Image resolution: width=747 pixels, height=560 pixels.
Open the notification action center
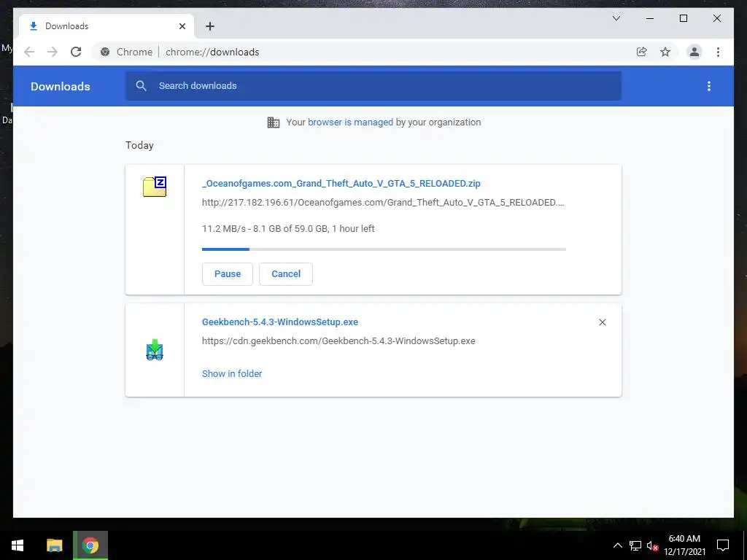tap(723, 545)
